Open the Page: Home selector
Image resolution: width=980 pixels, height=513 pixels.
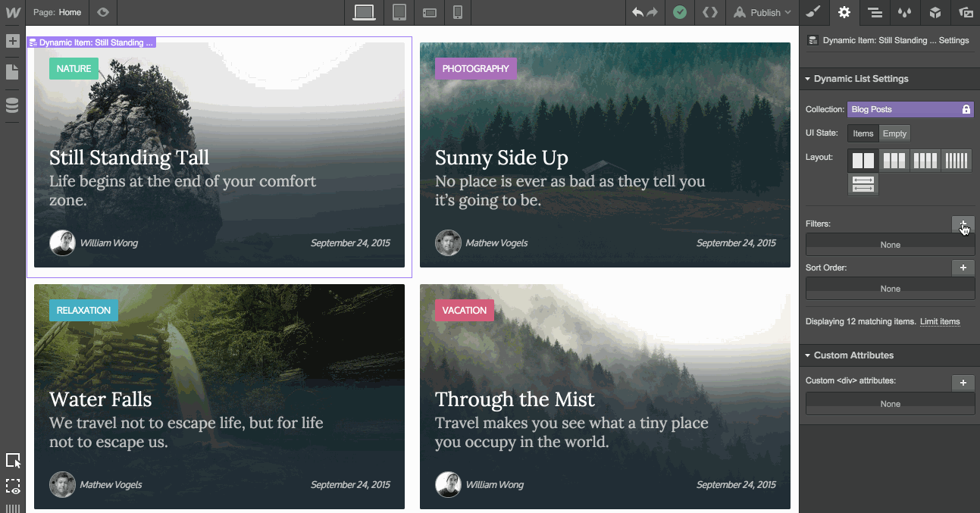click(58, 12)
